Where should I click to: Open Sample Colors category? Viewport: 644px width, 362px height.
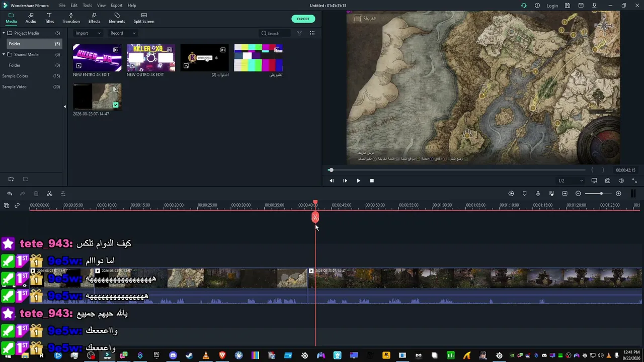click(31, 76)
